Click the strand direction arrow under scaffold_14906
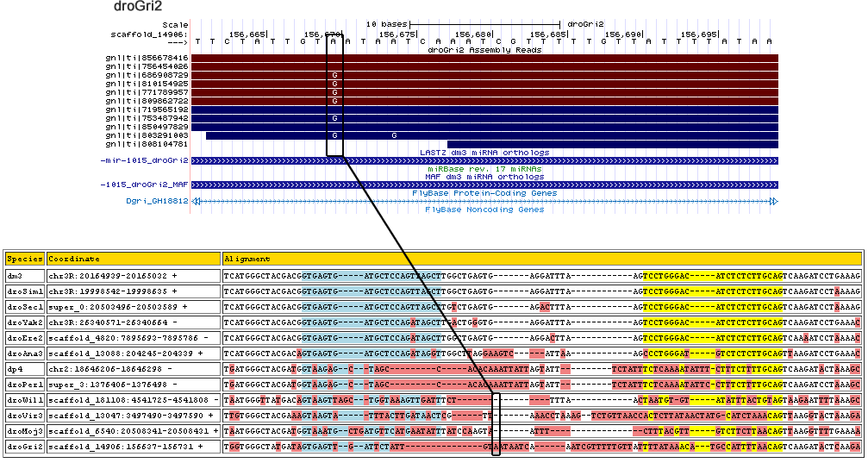The height and width of the screenshot is (463, 868). [x=176, y=41]
